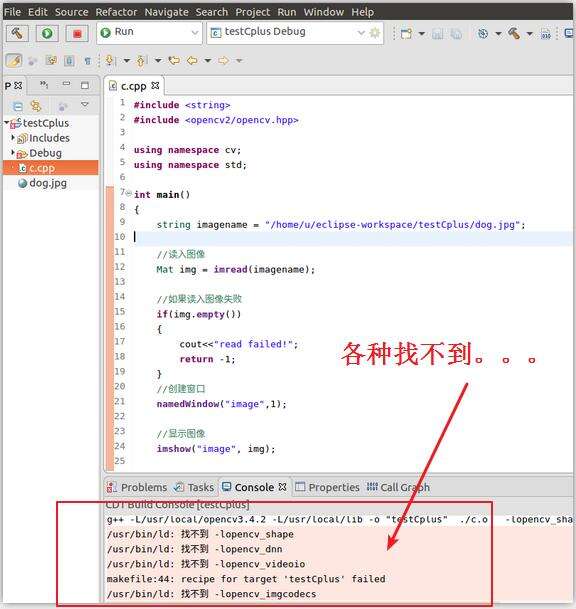Click Last Edit Location icon
This screenshot has height=609, width=576.
174,60
